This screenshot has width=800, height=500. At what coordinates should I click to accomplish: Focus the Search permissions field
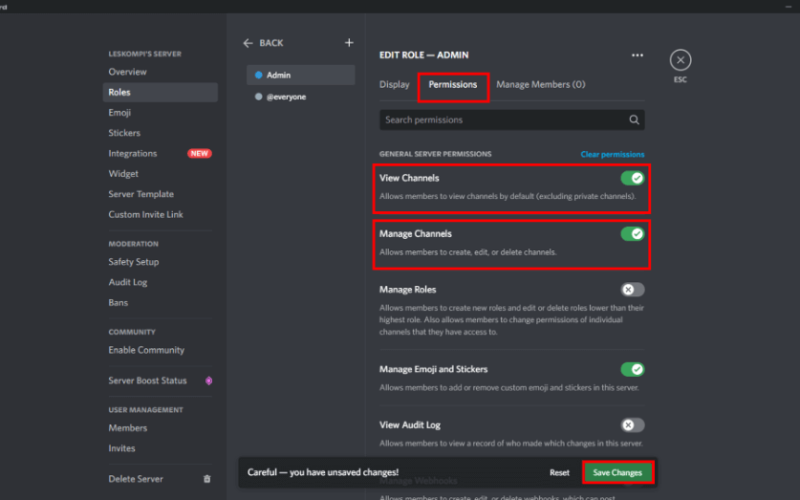click(x=512, y=120)
